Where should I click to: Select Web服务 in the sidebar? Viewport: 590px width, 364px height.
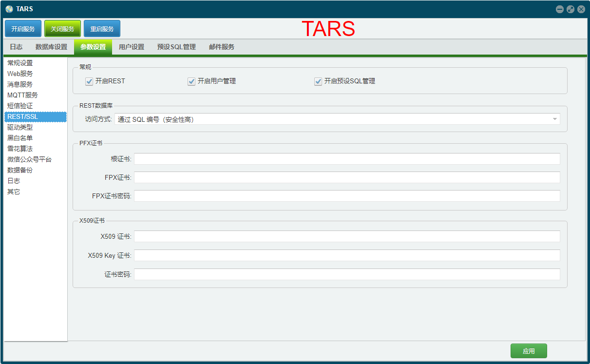click(x=35, y=74)
